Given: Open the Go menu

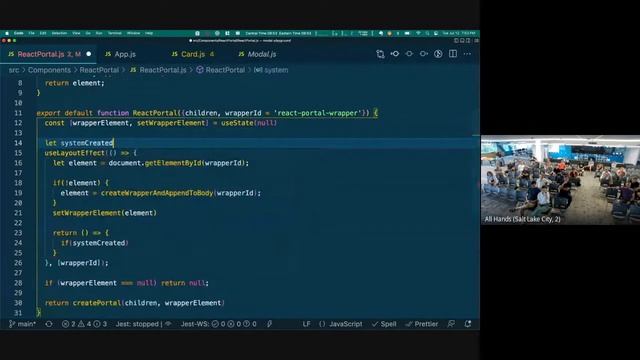Looking at the screenshot, I should point(88,33).
